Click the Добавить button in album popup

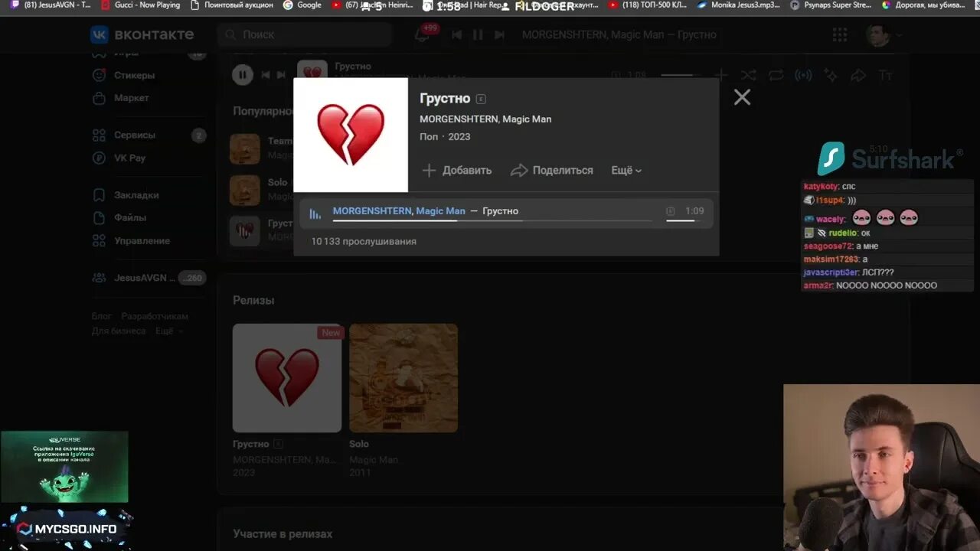tap(457, 170)
